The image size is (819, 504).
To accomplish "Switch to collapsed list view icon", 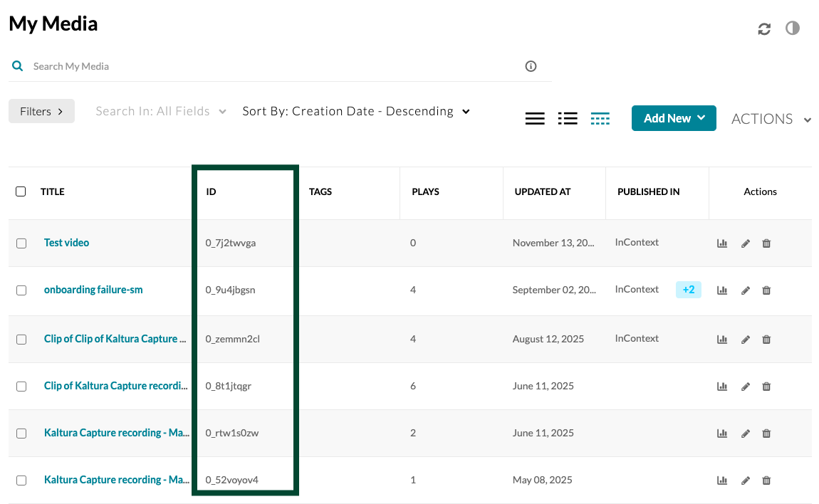I will 568,119.
